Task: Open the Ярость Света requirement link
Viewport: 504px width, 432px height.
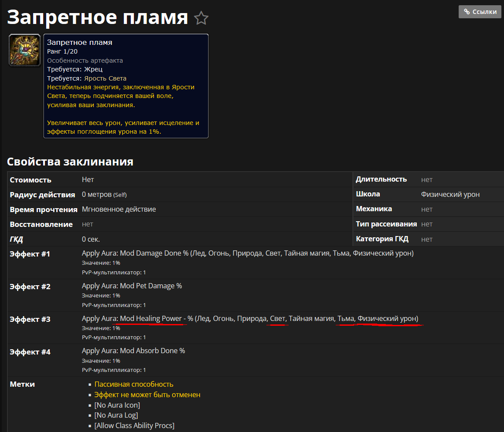Action: click(105, 78)
